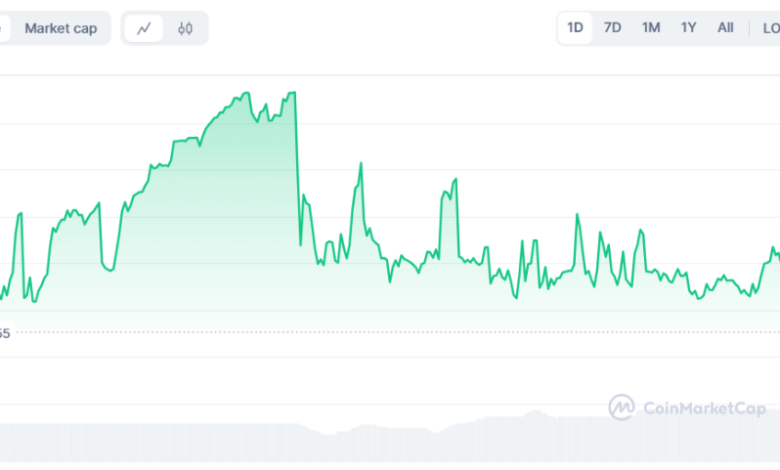Switch to candlestick chart icon
780x470 pixels.
(x=185, y=28)
